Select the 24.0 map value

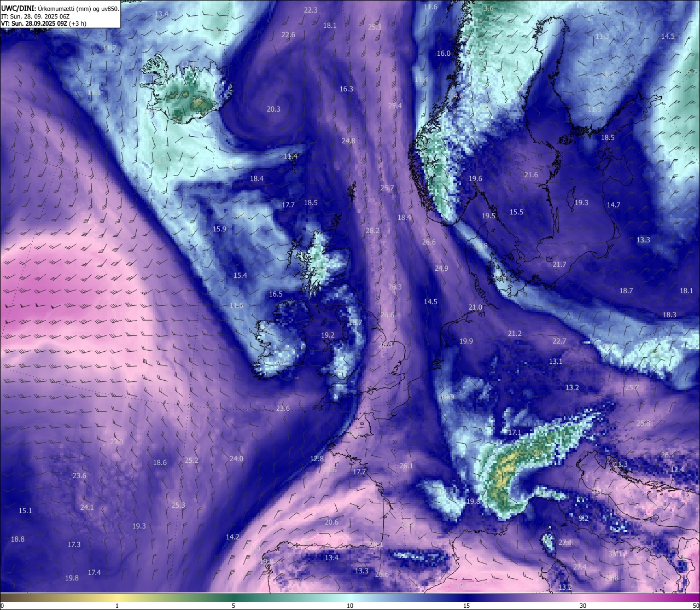236,458
